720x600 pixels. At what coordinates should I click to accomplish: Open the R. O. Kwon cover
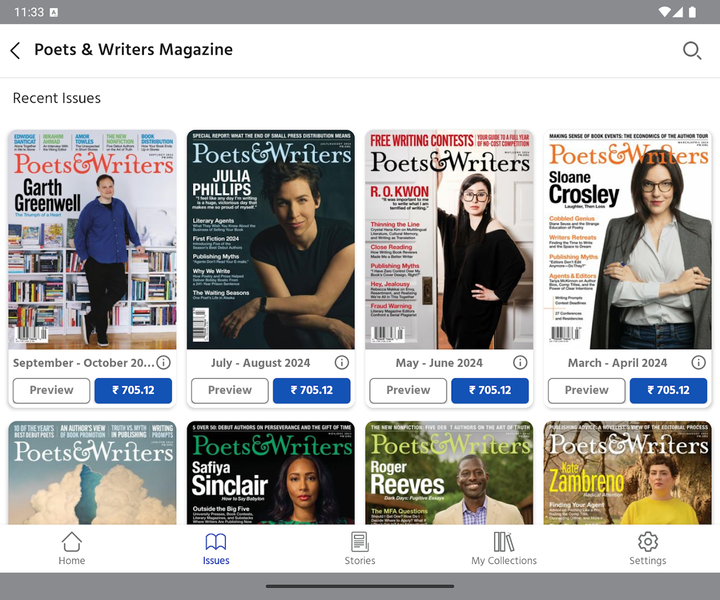[x=449, y=240]
